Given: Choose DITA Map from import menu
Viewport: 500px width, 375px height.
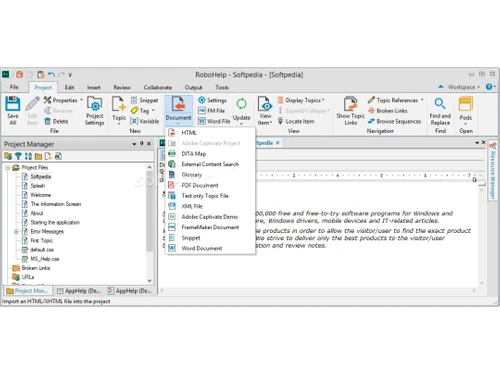Looking at the screenshot, I should coord(210,154).
